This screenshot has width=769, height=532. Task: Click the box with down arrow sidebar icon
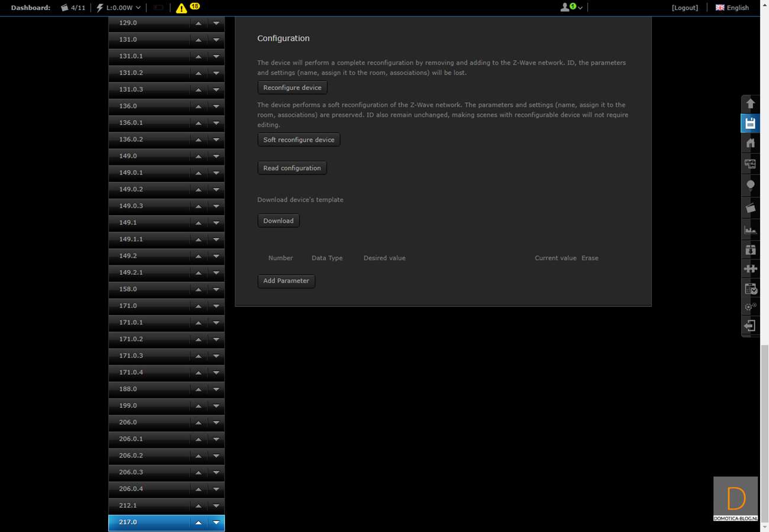click(750, 249)
